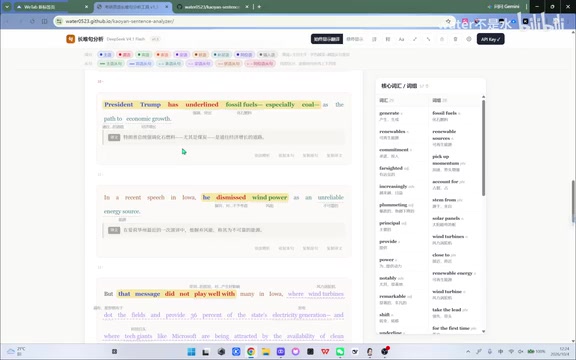The width and height of the screenshot is (576, 360).
Task: Toggle the first blue legend chip
Action: click(105, 54)
